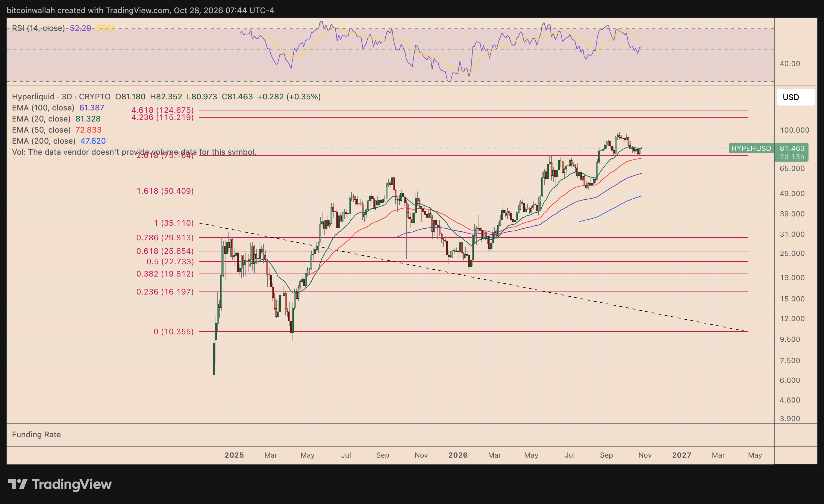This screenshot has width=824, height=504.
Task: Open the USD currency selector
Action: coord(795,97)
